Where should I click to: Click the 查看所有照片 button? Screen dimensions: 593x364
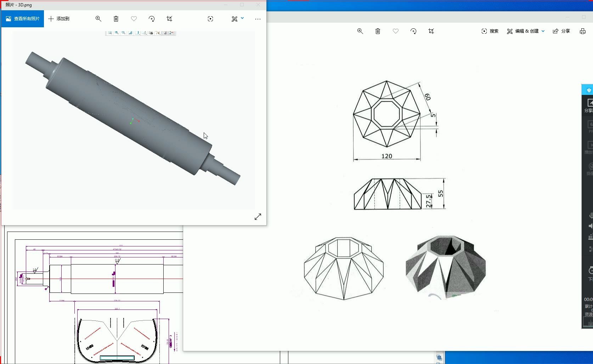pyautogui.click(x=22, y=18)
